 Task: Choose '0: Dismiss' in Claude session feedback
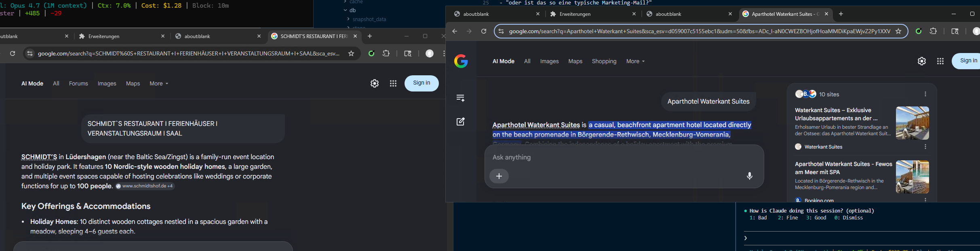tap(849, 218)
